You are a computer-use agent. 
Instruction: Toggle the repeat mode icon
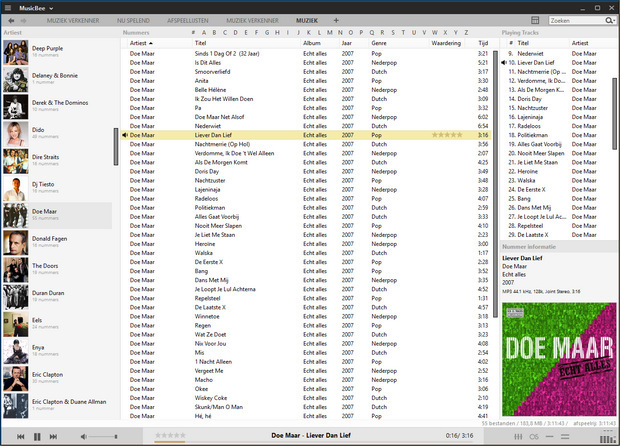click(x=549, y=437)
